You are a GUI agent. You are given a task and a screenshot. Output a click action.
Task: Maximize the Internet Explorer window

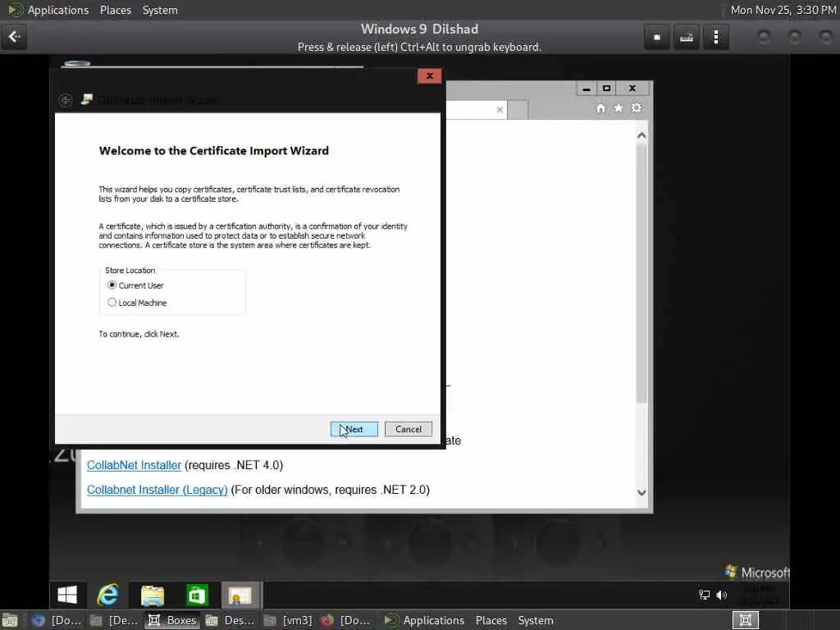point(606,89)
